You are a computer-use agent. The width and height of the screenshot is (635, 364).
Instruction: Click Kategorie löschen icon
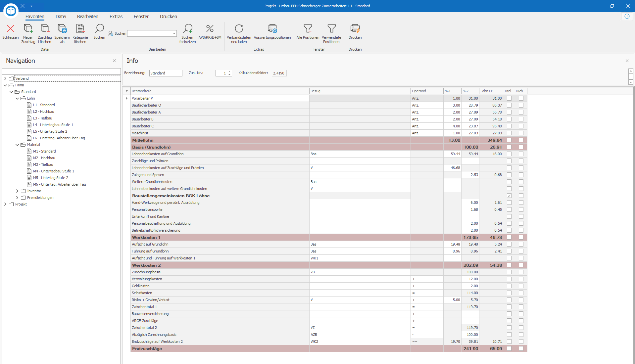click(x=80, y=29)
